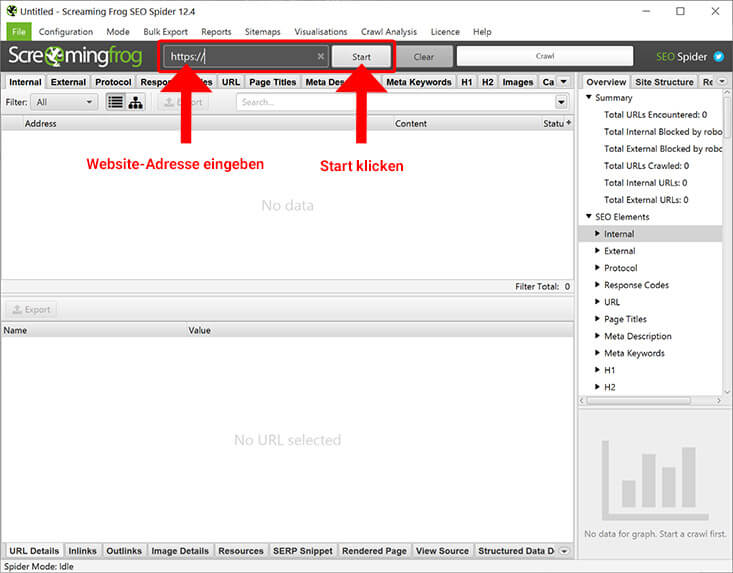Switch to tree view icon
Image resolution: width=733 pixels, height=573 pixels.
[136, 102]
